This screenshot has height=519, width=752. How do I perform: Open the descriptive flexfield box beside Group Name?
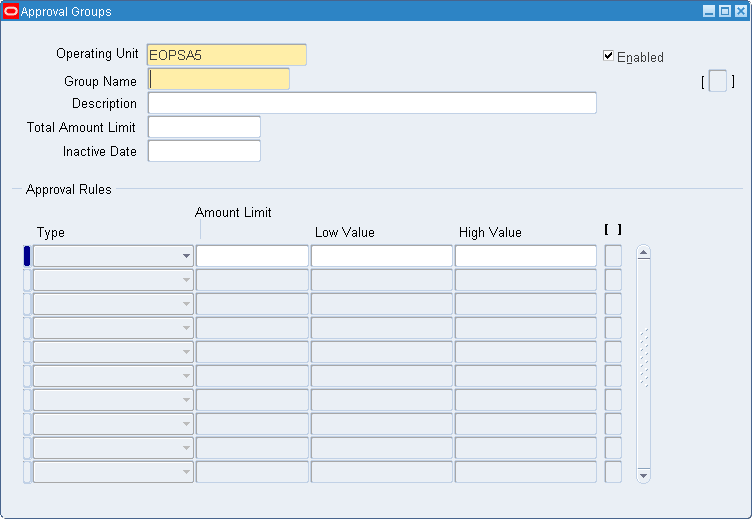click(x=717, y=81)
